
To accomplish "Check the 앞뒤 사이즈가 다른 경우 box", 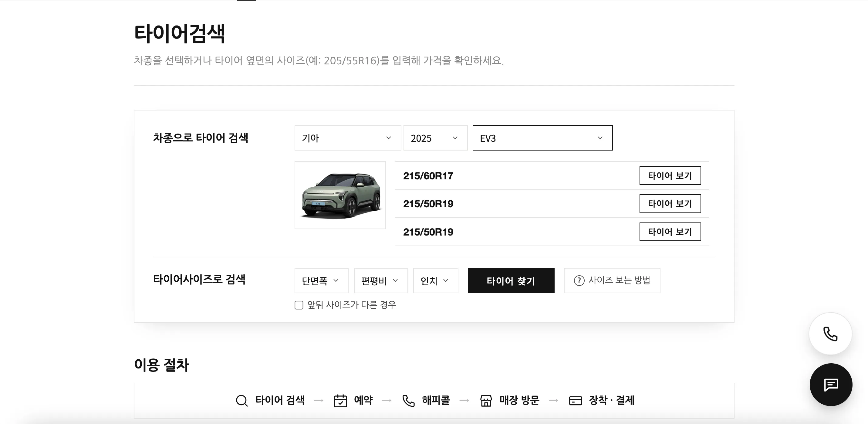I will click(299, 305).
